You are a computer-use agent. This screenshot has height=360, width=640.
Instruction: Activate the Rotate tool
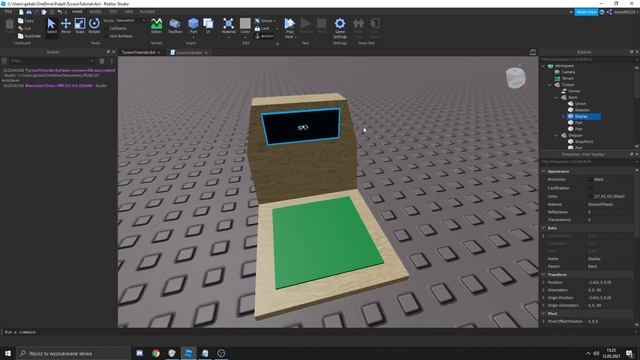pos(94,26)
